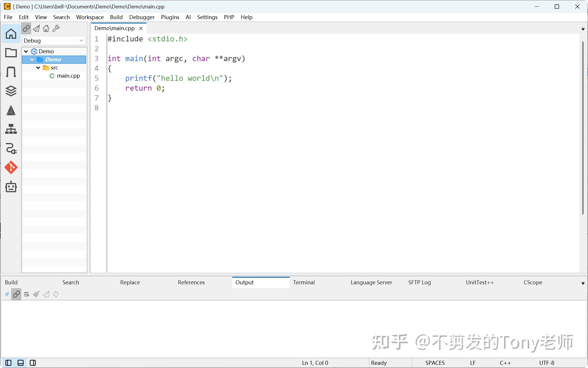Click the triangular sail icon in sidebar
Viewport: 588px width, 368px height.
(11, 110)
